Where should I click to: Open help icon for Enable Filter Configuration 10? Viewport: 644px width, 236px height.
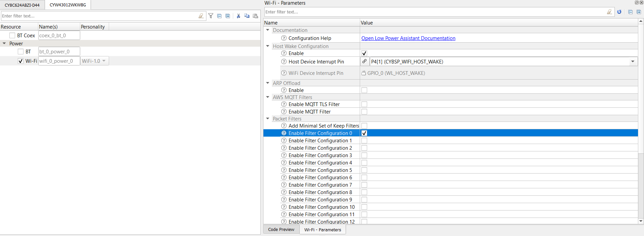(284, 207)
